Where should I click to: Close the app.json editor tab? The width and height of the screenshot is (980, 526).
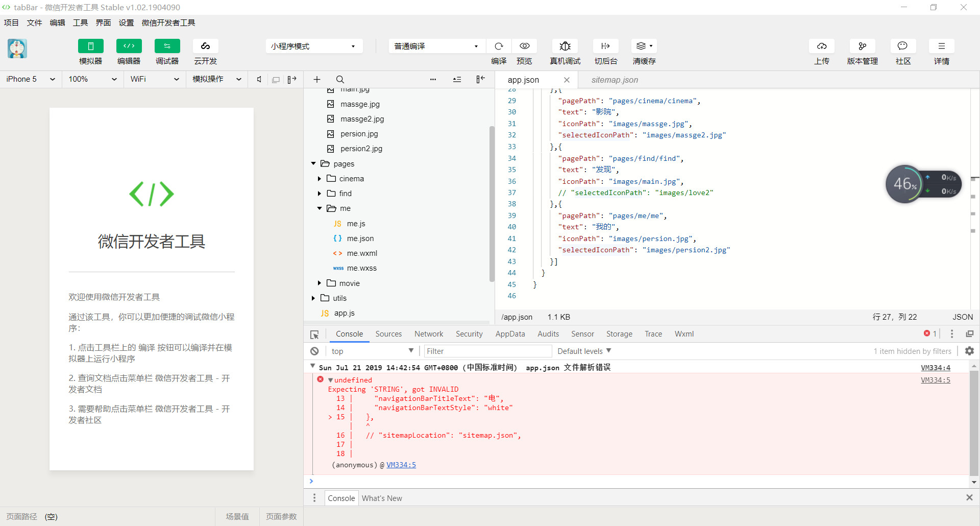[x=567, y=80]
